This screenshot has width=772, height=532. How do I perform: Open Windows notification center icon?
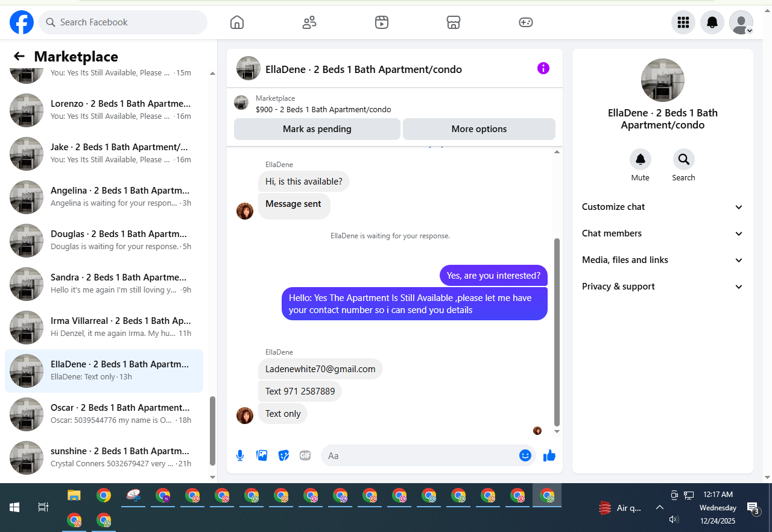click(753, 508)
